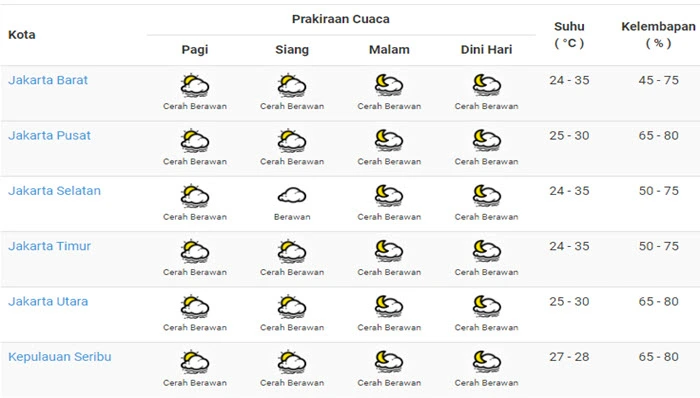
Task: Open the Jakarta Selatan city link
Action: 54,191
